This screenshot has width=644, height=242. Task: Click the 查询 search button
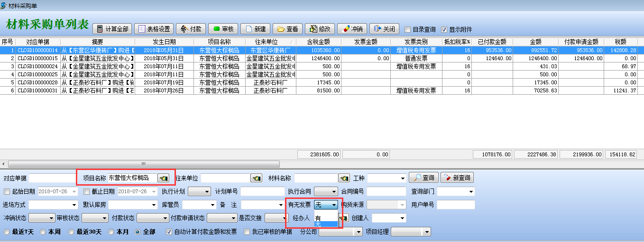423,178
